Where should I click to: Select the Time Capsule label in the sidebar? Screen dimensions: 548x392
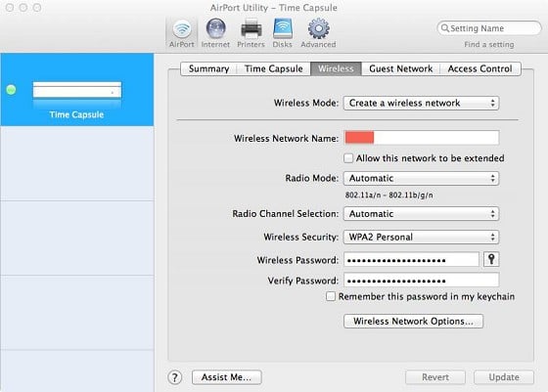[x=76, y=114]
